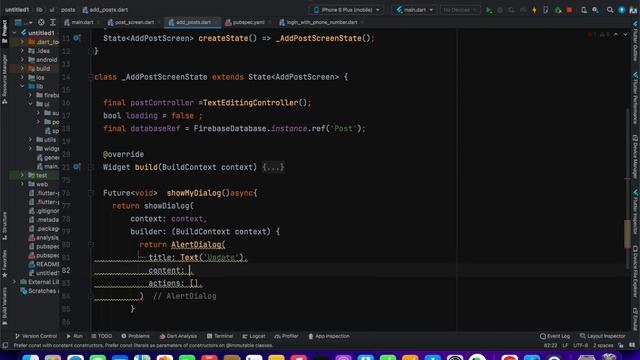
Task: Click the add_posts.dart breadcrumb in the navigation bar
Action: click(105, 10)
